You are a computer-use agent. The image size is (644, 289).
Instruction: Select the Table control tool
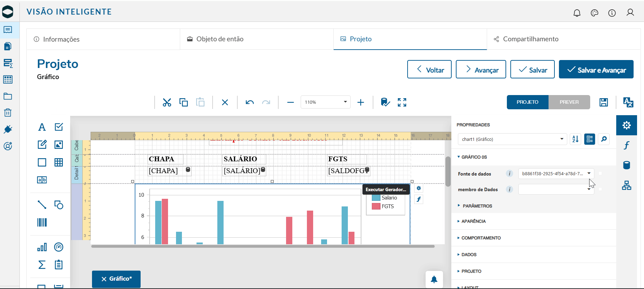coord(59,162)
